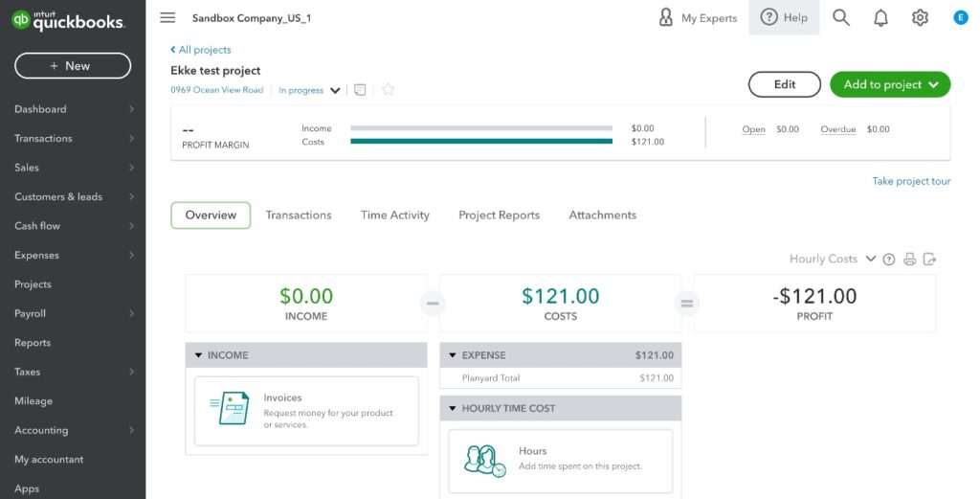The height and width of the screenshot is (499, 980).
Task: Open the search magnifier
Action: click(x=841, y=17)
